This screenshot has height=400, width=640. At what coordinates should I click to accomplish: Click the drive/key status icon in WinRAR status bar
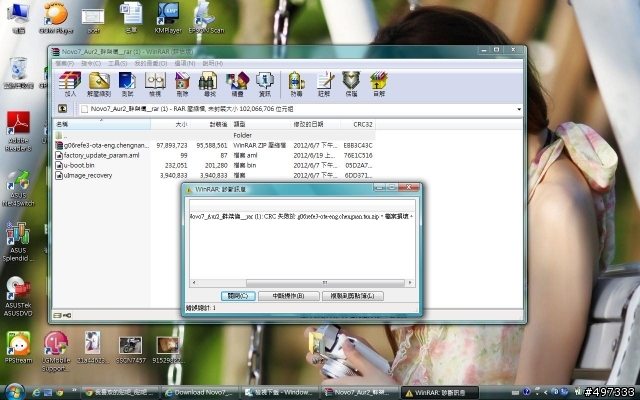[x=62, y=315]
